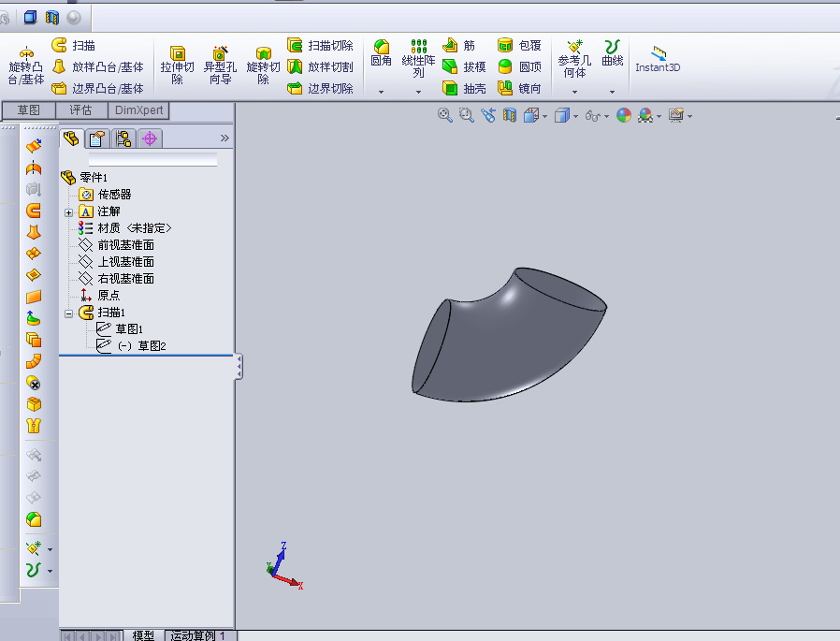Select 右视基准面 right plane
840x641 pixels.
point(116,279)
